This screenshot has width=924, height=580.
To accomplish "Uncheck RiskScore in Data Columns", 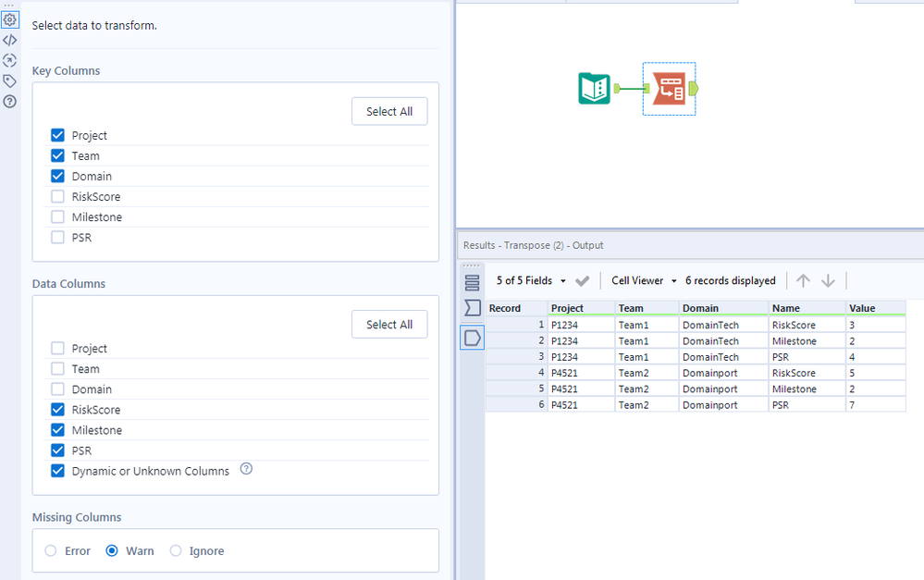I will coord(57,410).
